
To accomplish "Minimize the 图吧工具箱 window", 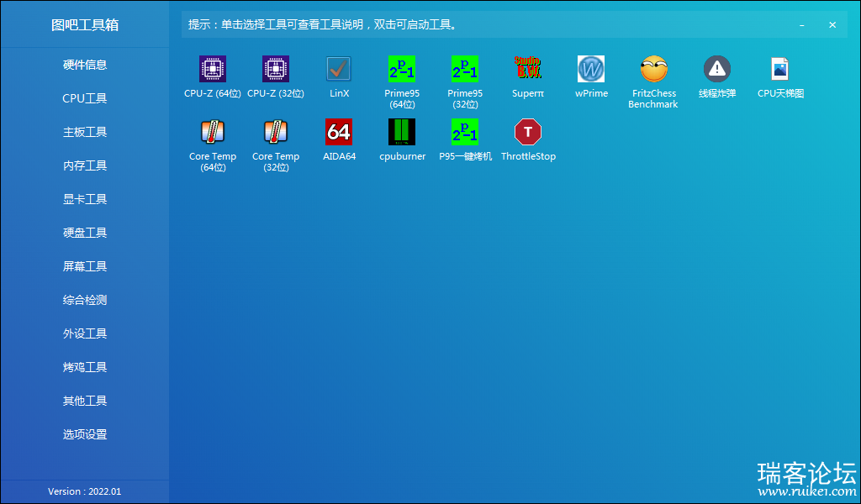I will pos(802,25).
